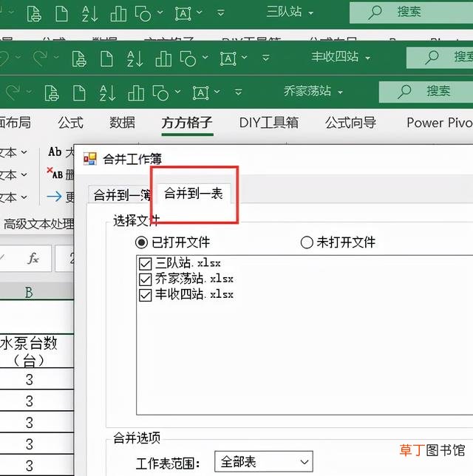Open 三队站 file name dropdown in title bar
The height and width of the screenshot is (476, 473).
(x=310, y=13)
